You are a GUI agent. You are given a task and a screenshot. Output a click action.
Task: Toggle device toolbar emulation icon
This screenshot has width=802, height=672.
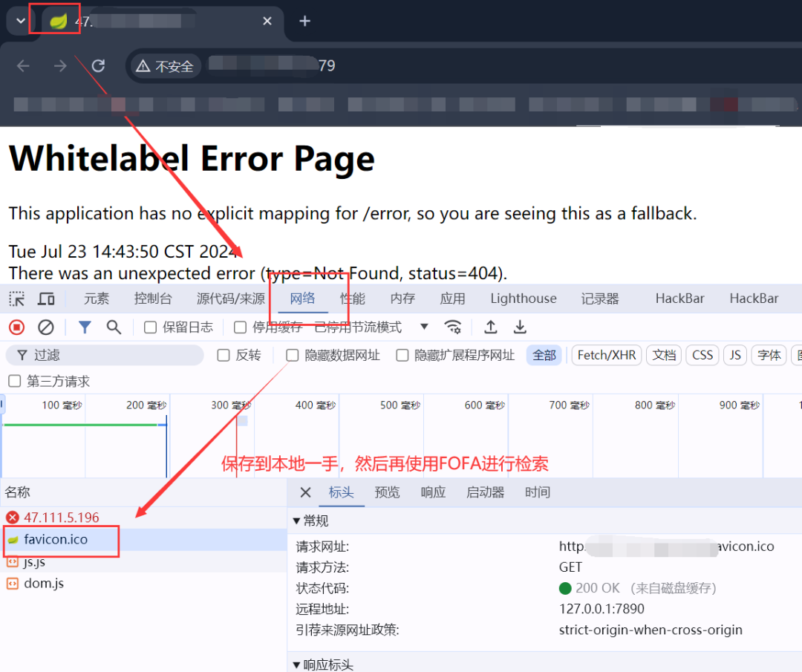(46, 299)
